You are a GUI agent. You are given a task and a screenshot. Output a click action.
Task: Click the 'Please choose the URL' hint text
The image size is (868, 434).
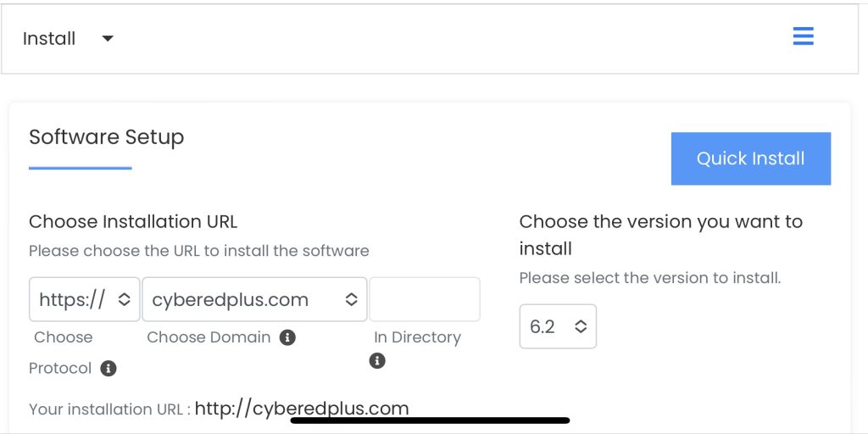pos(199,251)
